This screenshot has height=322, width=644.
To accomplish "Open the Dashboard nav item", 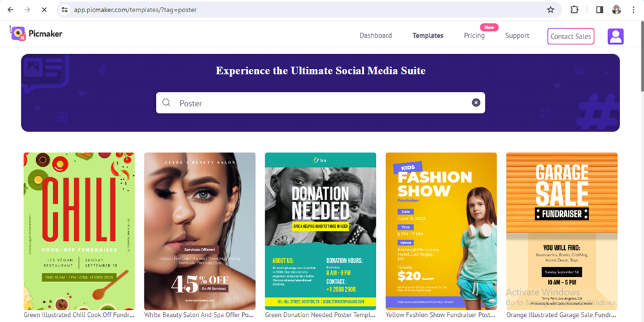I will pos(375,35).
